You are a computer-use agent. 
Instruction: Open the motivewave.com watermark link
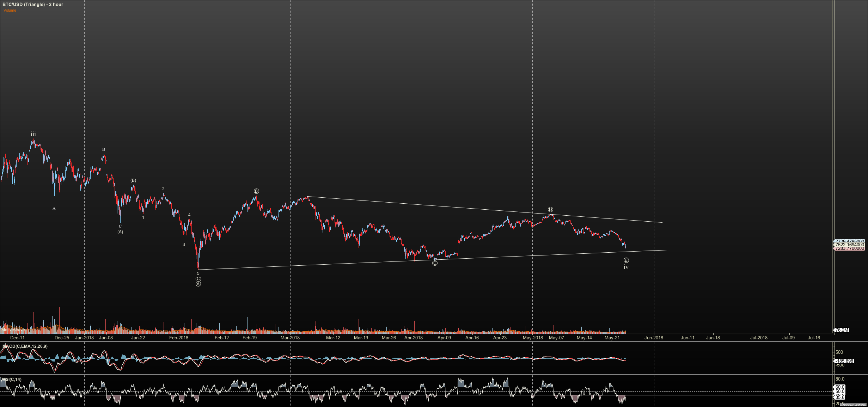coord(853,405)
